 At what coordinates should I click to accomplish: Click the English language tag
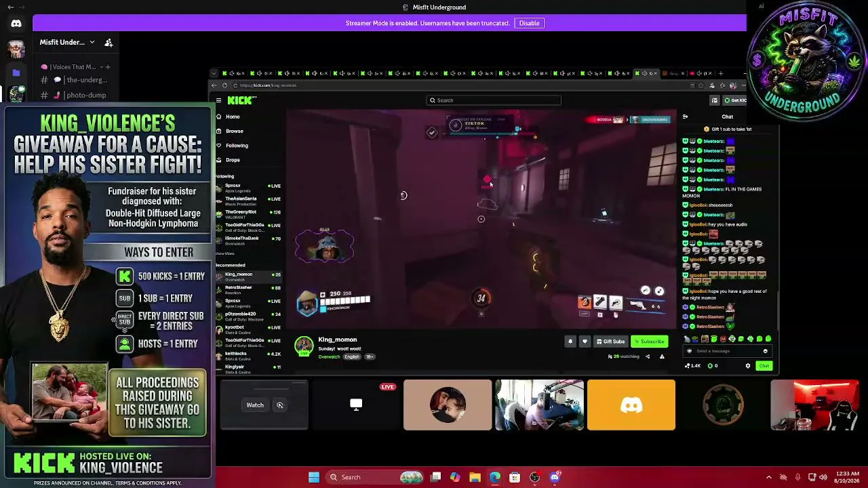click(351, 357)
